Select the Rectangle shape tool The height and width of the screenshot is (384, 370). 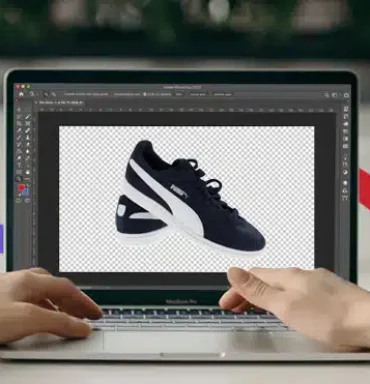pyautogui.click(x=19, y=172)
